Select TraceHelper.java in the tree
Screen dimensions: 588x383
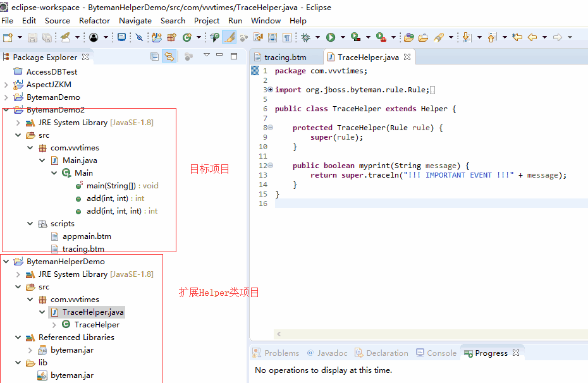click(x=87, y=312)
